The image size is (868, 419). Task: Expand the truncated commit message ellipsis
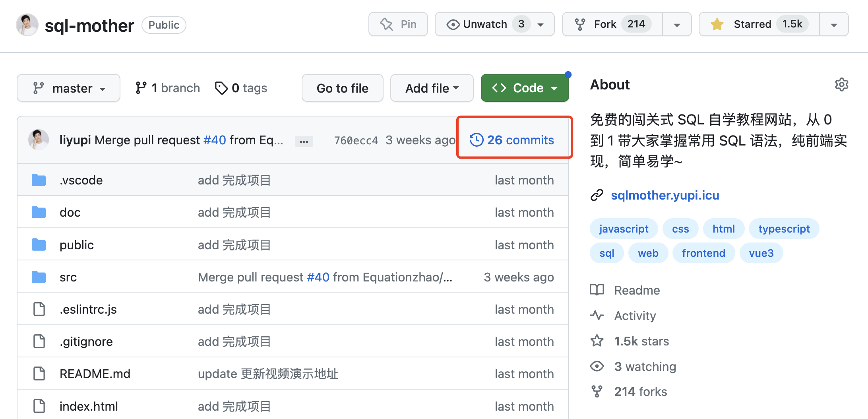304,140
